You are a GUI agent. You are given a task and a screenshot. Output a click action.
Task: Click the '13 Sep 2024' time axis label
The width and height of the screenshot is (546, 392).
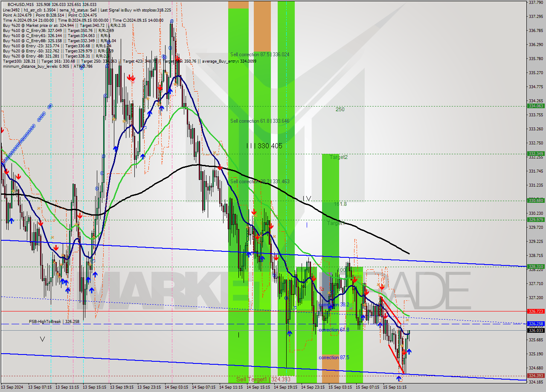click(12, 388)
